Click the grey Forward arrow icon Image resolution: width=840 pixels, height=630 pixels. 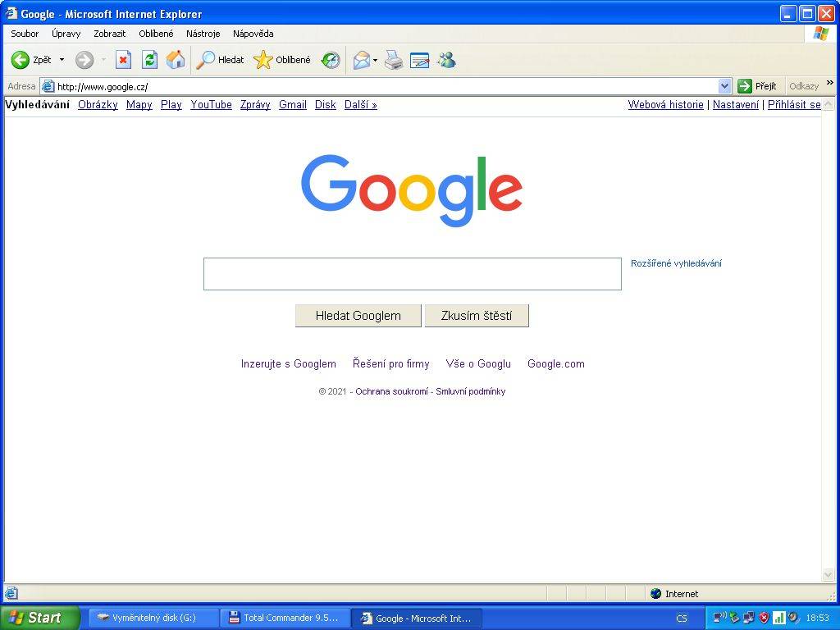pyautogui.click(x=84, y=60)
